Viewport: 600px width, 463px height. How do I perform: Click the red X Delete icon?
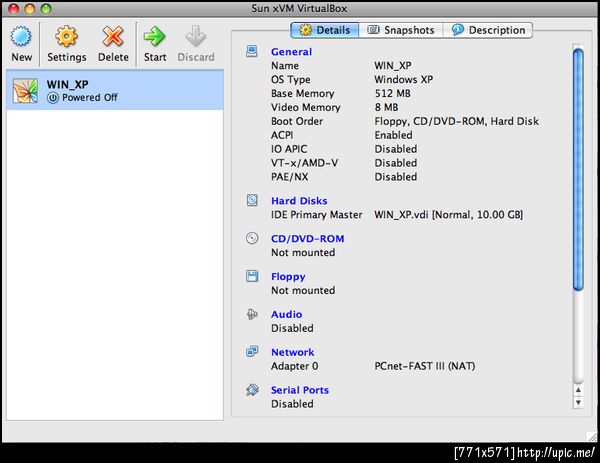(x=113, y=37)
